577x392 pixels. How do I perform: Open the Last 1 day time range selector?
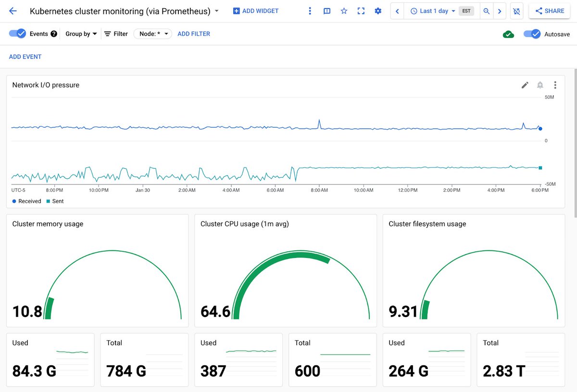point(433,11)
